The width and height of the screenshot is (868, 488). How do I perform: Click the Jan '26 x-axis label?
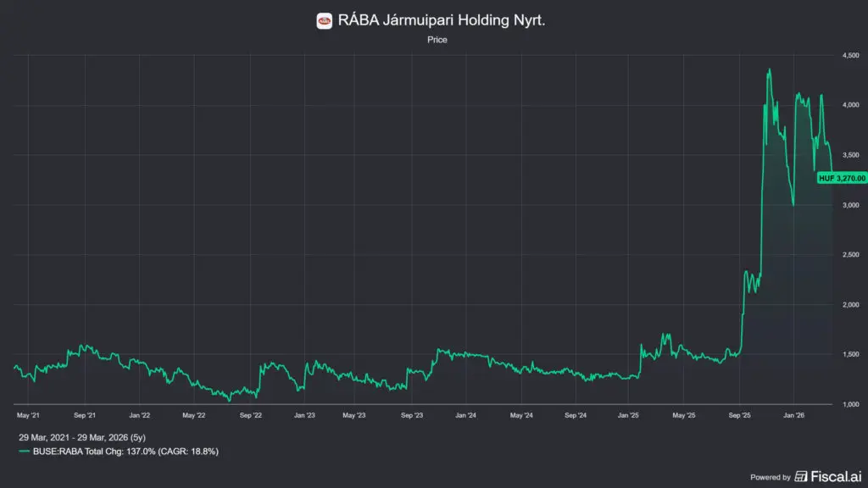[x=793, y=415]
